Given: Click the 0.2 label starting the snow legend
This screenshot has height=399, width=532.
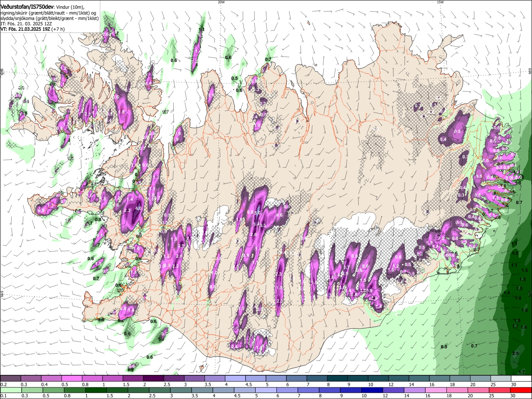Looking at the screenshot, I should 3,384.
